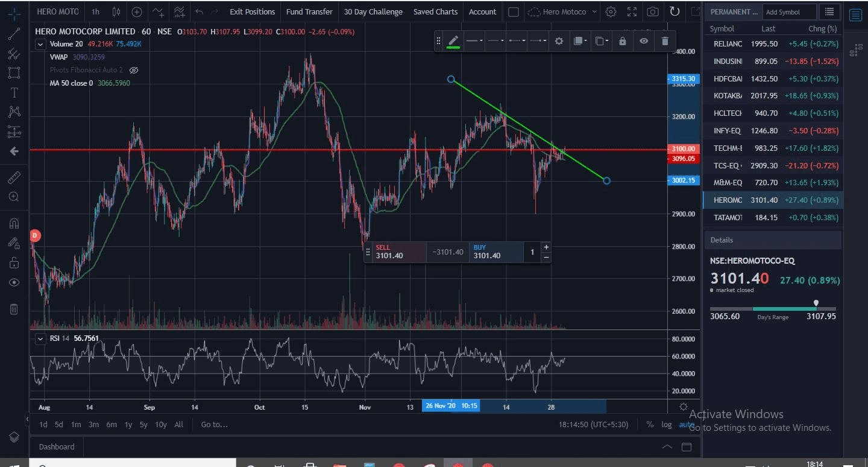Open the pitchfork and Gann tools
This screenshot has width=868, height=467.
tap(14, 54)
